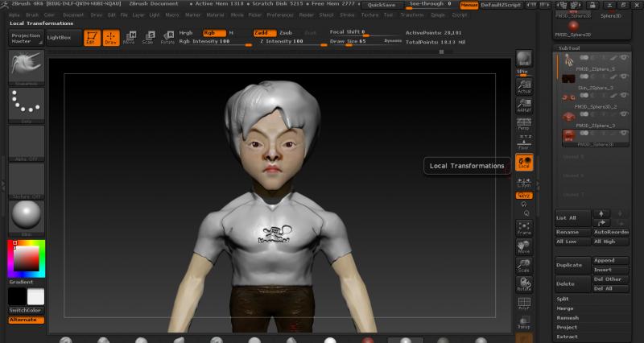The width and height of the screenshot is (644, 343).
Task: Toggle Zadd sculpting mode
Action: (x=265, y=33)
